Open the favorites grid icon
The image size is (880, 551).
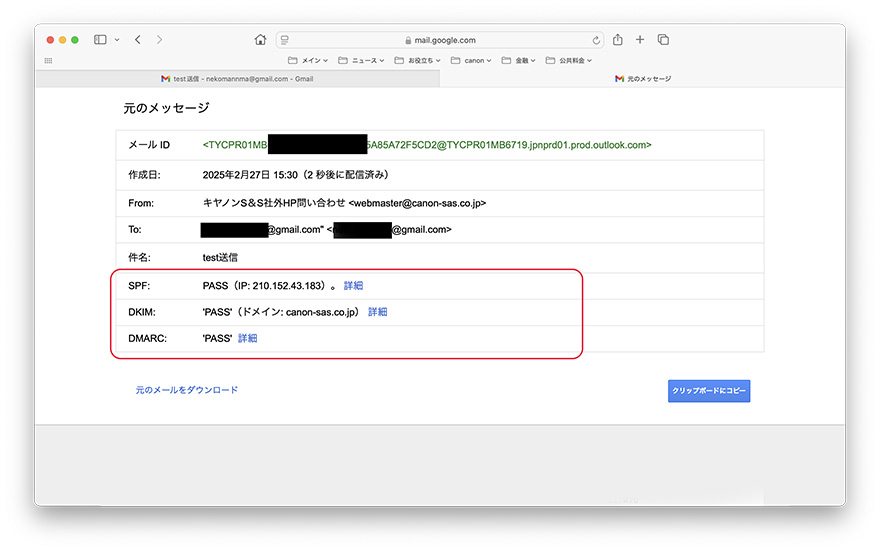[x=48, y=60]
